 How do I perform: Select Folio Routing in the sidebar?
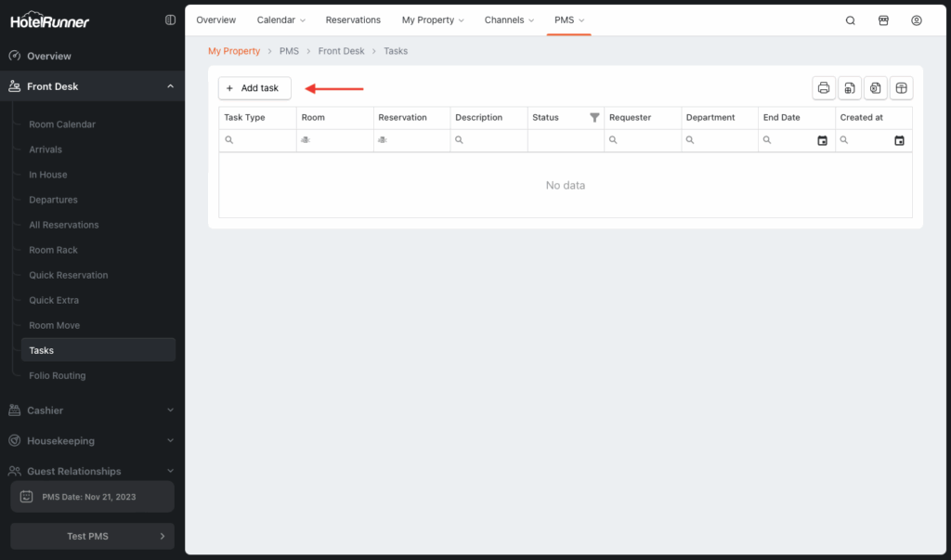57,375
